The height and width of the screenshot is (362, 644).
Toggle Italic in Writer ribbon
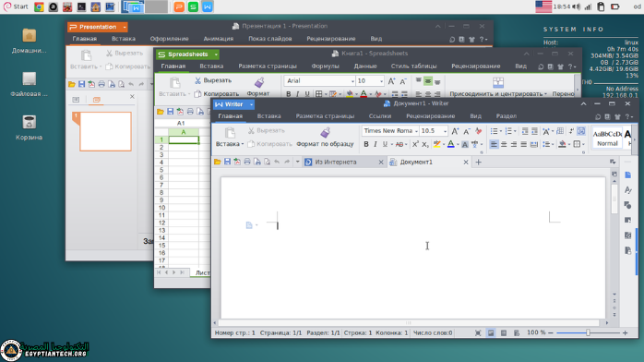tap(376, 144)
